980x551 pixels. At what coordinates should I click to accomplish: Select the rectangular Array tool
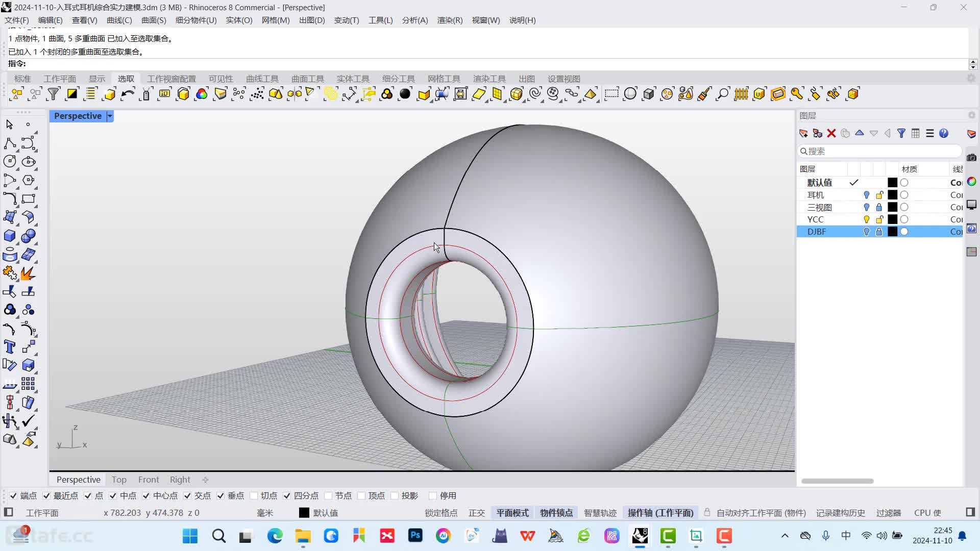click(x=29, y=384)
